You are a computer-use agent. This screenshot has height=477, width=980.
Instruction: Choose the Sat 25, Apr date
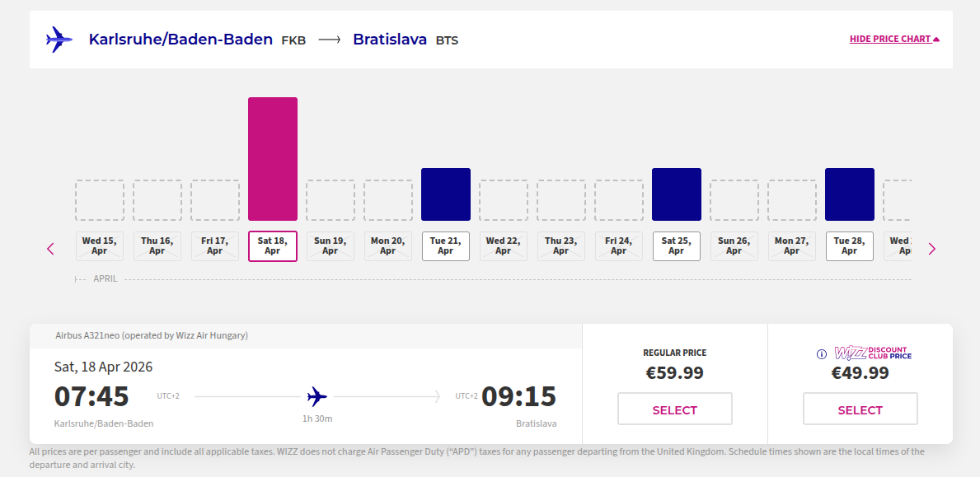tap(677, 246)
